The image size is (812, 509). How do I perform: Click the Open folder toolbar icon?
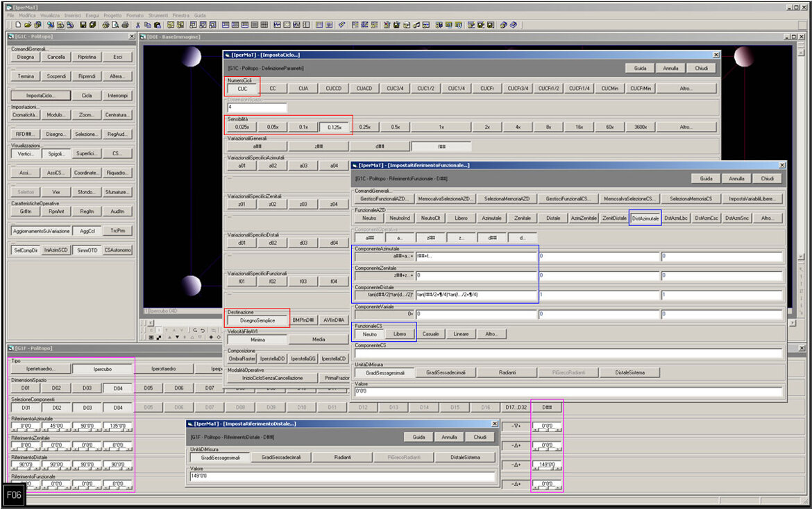28,25
